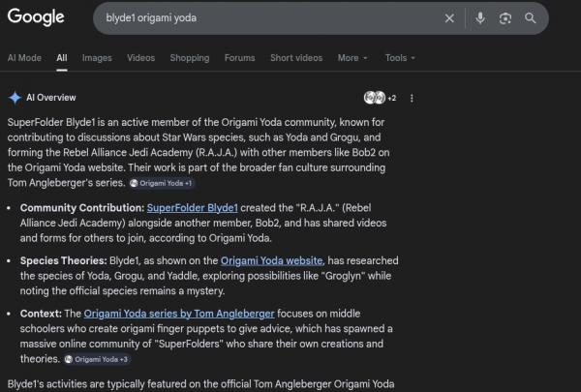This screenshot has height=392, width=581.
Task: Expand the More dropdown menu
Action: point(352,58)
